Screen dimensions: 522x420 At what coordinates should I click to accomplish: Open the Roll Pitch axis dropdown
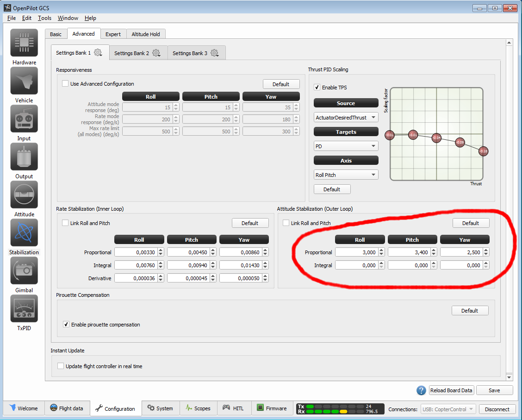tap(346, 175)
